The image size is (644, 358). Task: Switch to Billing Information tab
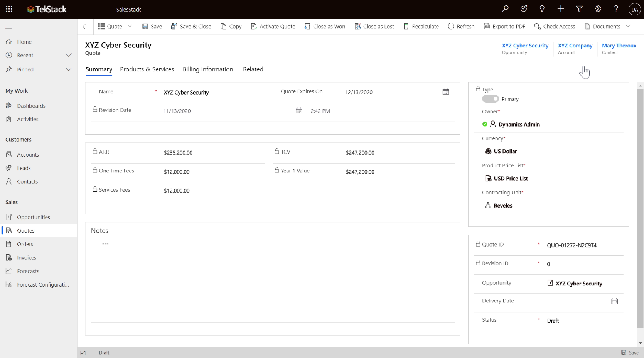[208, 69]
